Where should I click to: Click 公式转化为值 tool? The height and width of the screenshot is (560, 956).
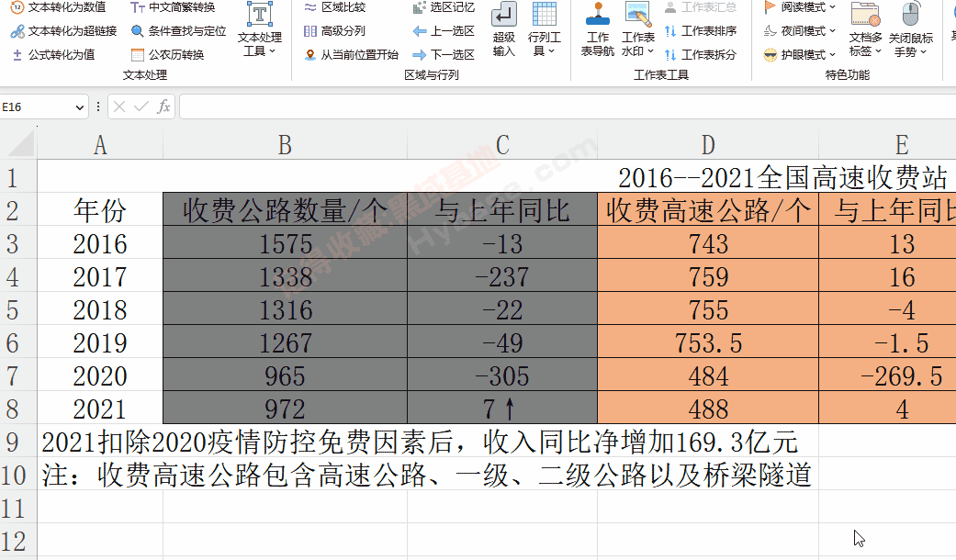click(x=53, y=55)
